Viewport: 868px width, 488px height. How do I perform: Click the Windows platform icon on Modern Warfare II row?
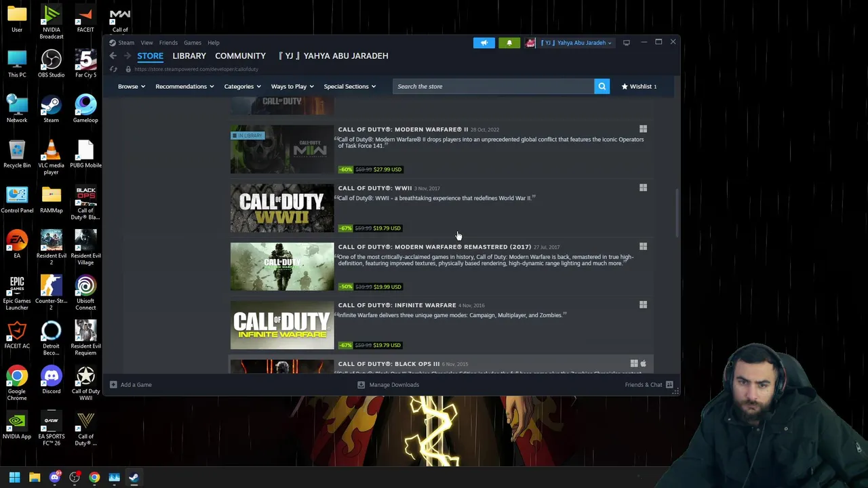(643, 129)
